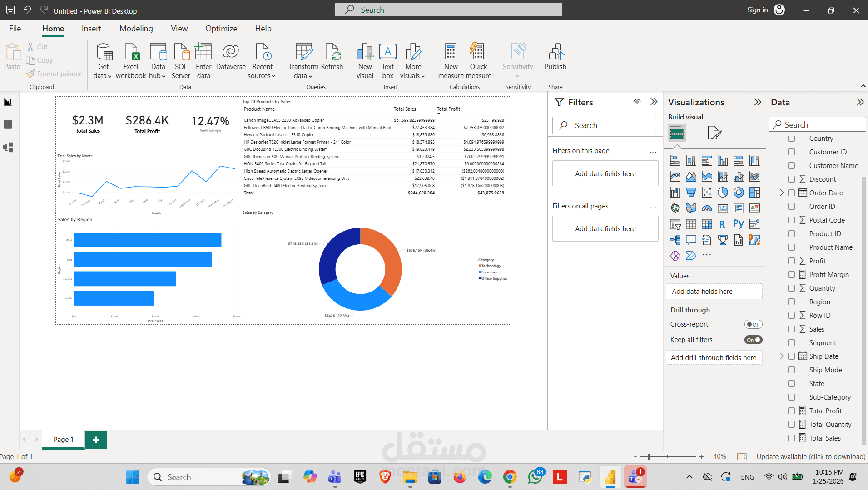Image resolution: width=868 pixels, height=490 pixels.
Task: Open the Get data source picker
Action: point(103,61)
